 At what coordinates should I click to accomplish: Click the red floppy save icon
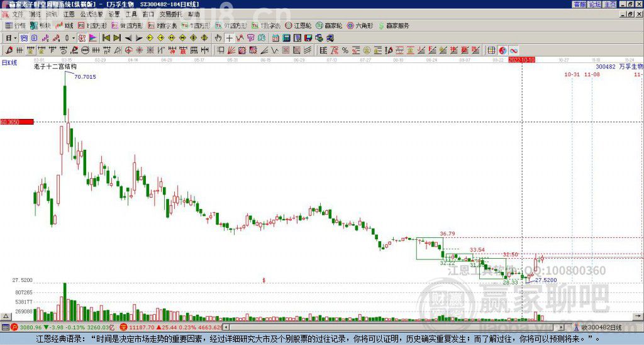tap(308, 38)
